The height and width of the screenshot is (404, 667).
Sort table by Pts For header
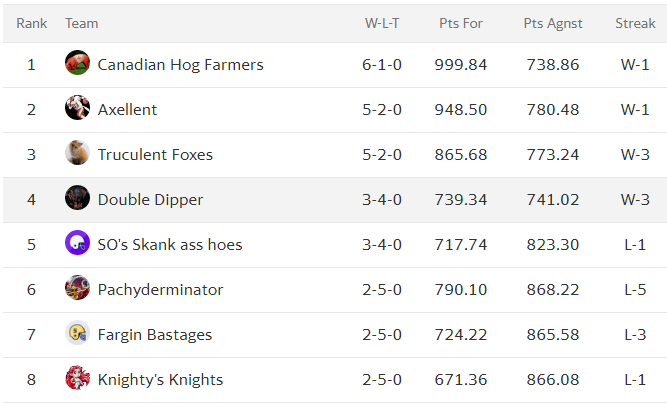[461, 23]
